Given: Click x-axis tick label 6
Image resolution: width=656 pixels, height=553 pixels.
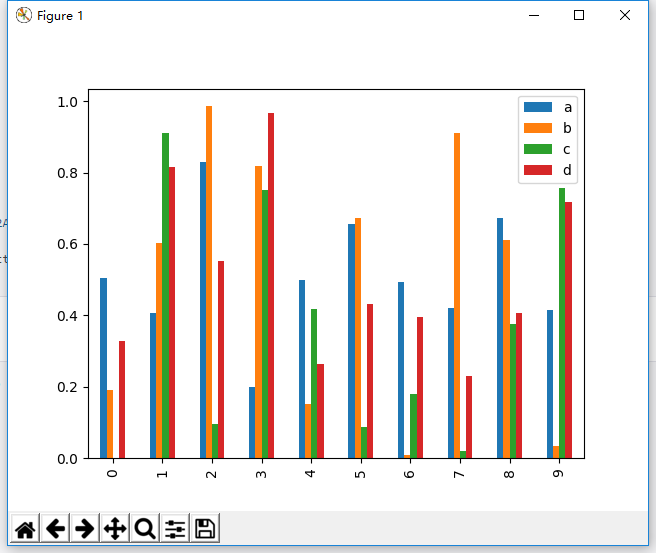Looking at the screenshot, I should tap(410, 474).
